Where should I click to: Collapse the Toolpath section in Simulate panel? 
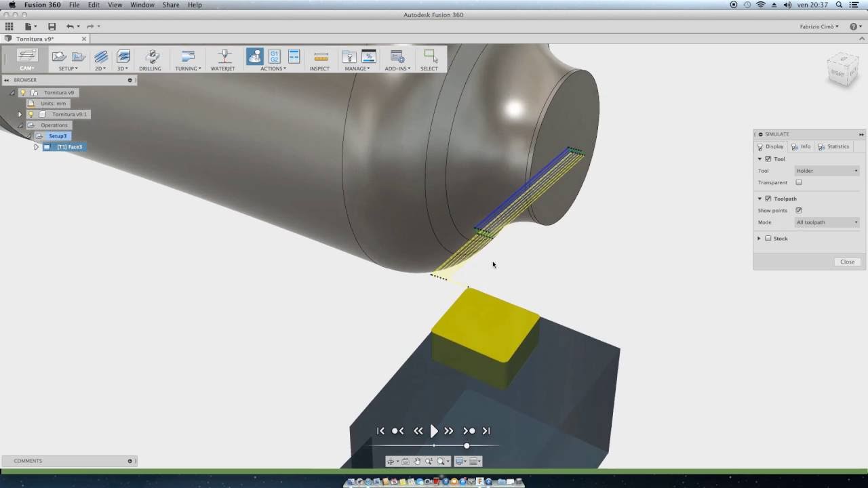[759, 199]
